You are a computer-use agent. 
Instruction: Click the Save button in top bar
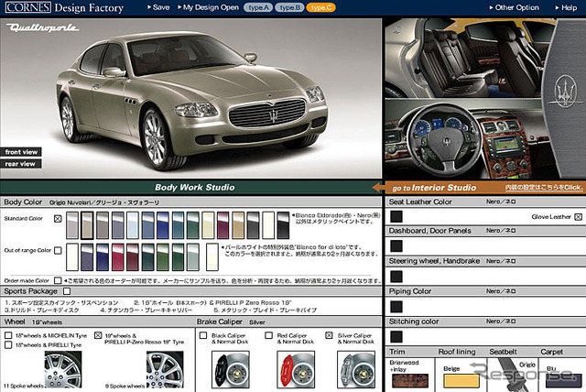(158, 7)
